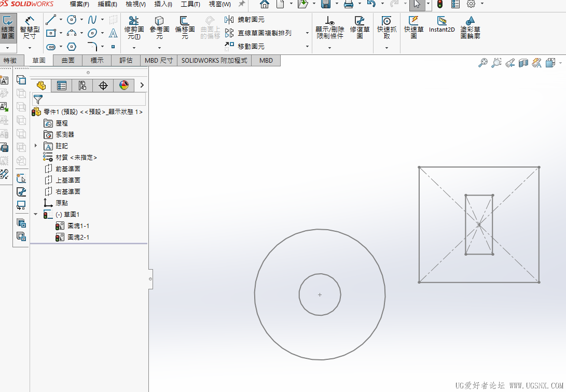Open the 工具(T) menu
Image resolution: width=566 pixels, height=392 pixels.
pos(190,4)
